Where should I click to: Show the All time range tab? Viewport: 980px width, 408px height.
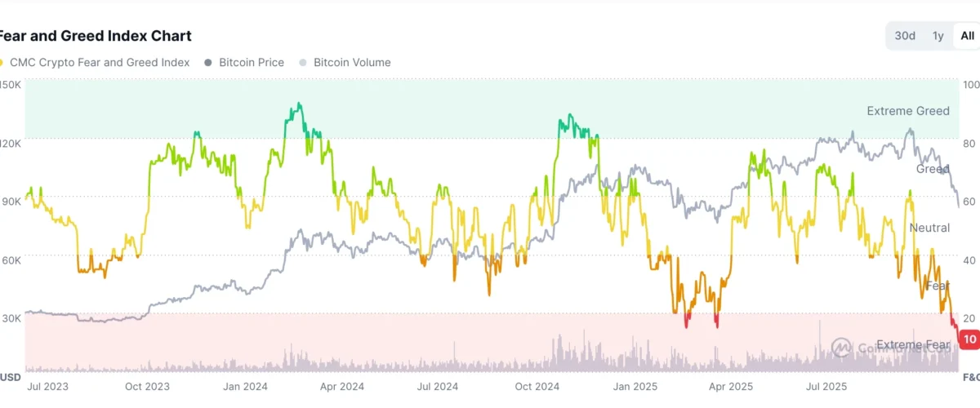click(968, 36)
